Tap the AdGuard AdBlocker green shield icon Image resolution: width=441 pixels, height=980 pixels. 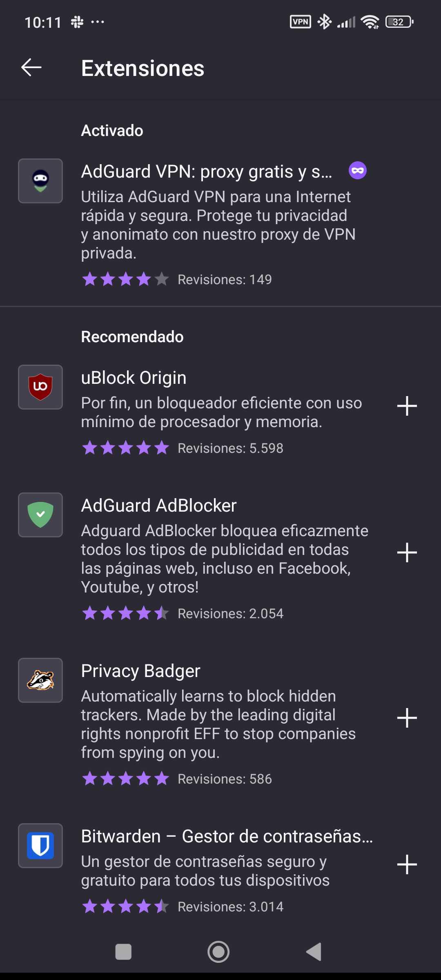[40, 515]
